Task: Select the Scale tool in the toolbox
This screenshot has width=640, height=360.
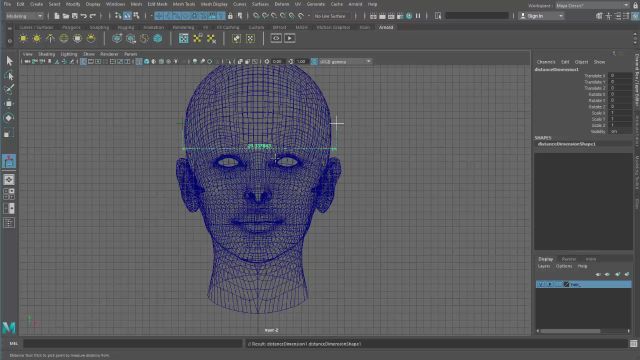Action: pos(9,133)
